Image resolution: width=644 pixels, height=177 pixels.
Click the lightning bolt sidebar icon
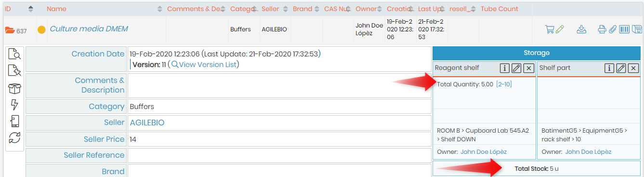point(15,105)
